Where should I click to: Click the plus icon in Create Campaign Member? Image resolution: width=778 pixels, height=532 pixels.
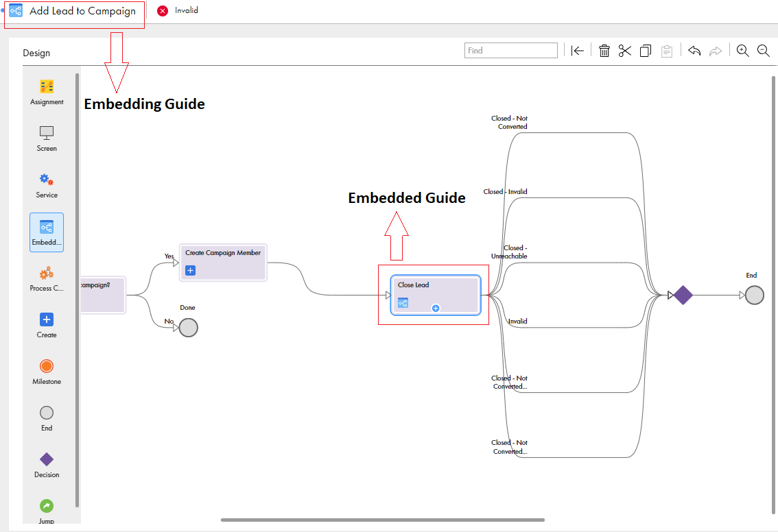point(191,270)
